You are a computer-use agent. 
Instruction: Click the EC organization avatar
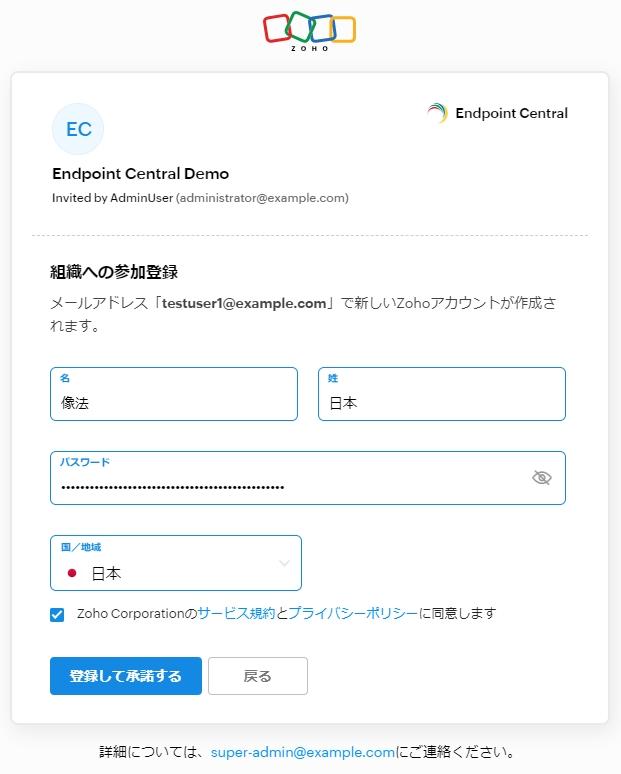click(x=78, y=129)
